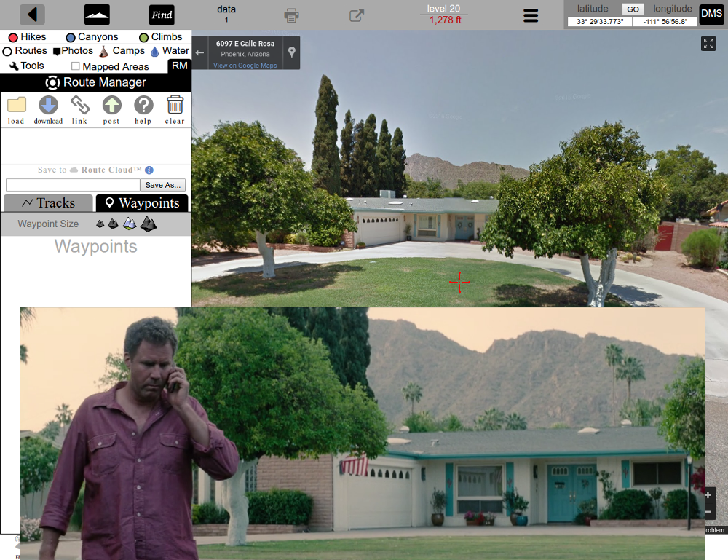This screenshot has width=728, height=560.
Task: Expand Street View to fullscreen
Action: [x=708, y=44]
